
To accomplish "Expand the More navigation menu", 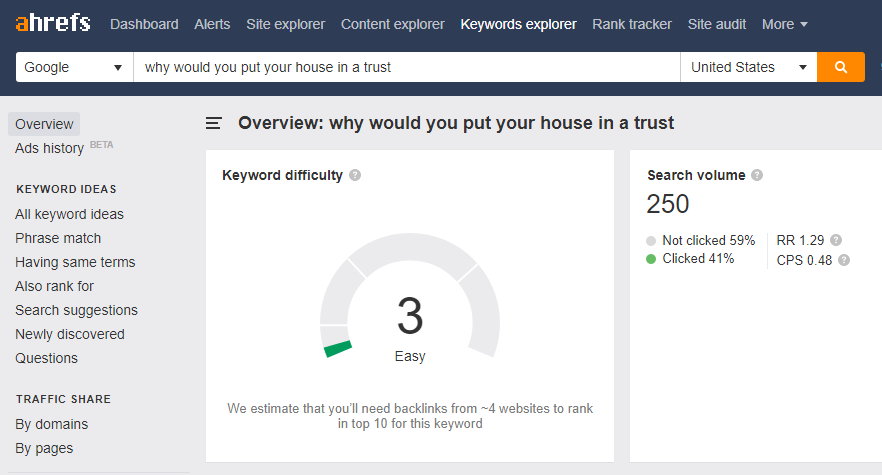I will (785, 24).
